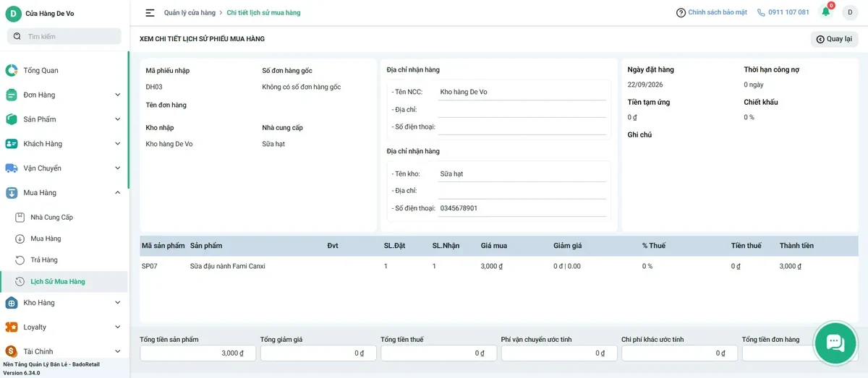Image resolution: width=868 pixels, height=378 pixels.
Task: Click product name Sữa đậu nành Fami Canxi
Action: click(228, 267)
